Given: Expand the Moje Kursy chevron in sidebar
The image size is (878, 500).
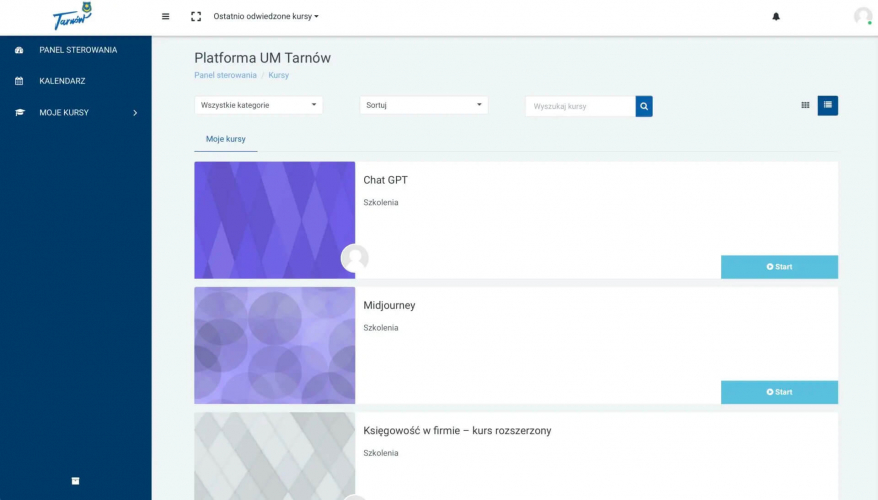Looking at the screenshot, I should [x=135, y=113].
